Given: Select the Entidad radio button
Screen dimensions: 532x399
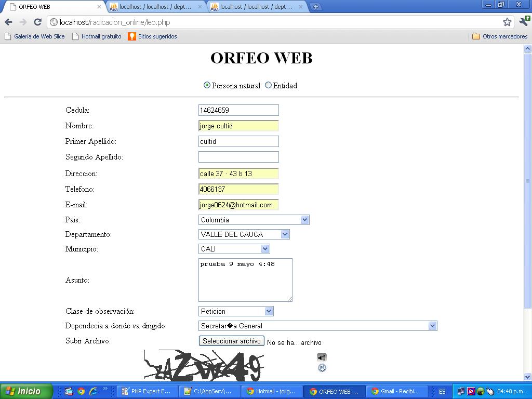Looking at the screenshot, I should click(269, 85).
